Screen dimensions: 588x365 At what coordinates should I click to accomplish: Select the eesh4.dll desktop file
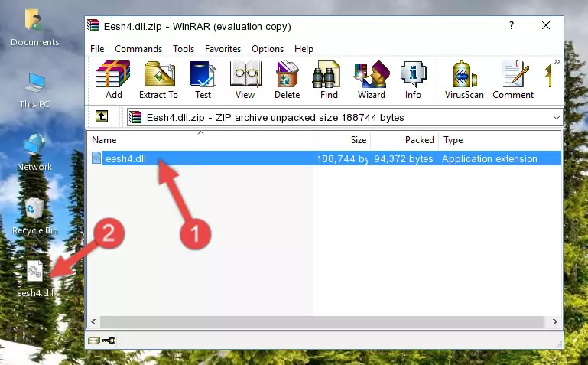tap(35, 279)
